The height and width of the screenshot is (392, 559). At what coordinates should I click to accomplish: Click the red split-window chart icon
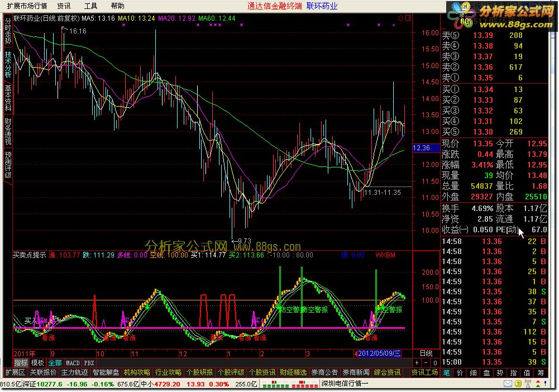(408, 18)
